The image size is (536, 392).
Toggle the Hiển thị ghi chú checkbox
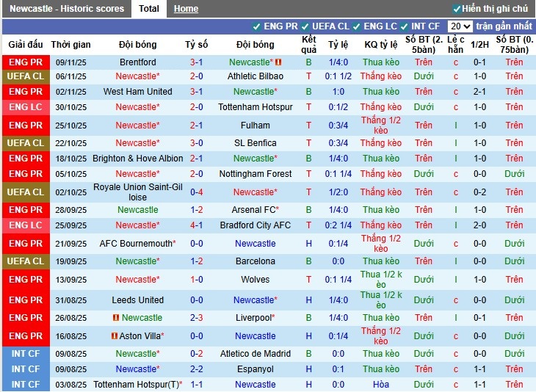pyautogui.click(x=457, y=9)
